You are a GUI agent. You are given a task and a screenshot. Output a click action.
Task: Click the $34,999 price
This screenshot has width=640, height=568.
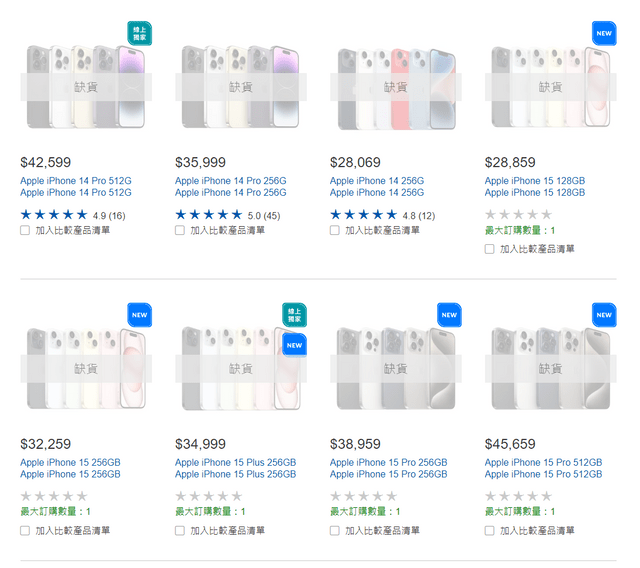[200, 444]
